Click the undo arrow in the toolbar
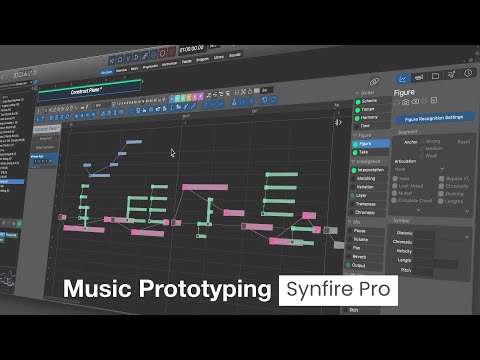 (265, 100)
